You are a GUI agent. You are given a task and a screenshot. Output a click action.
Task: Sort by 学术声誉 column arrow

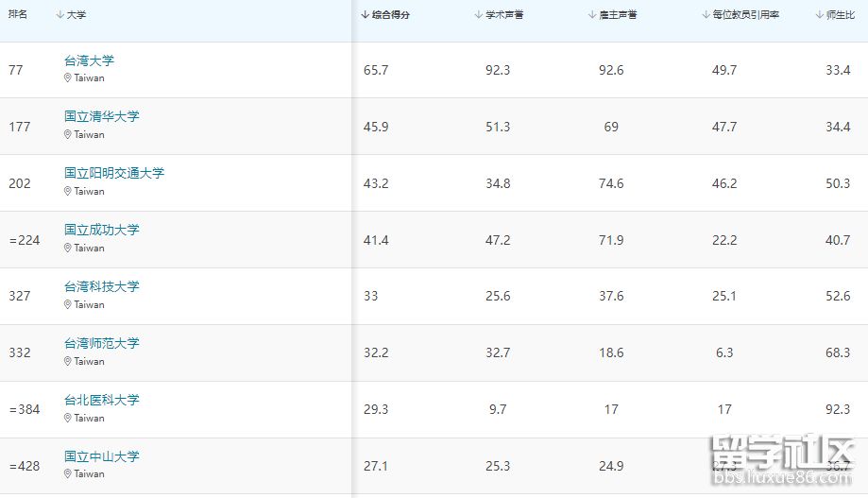pos(479,15)
